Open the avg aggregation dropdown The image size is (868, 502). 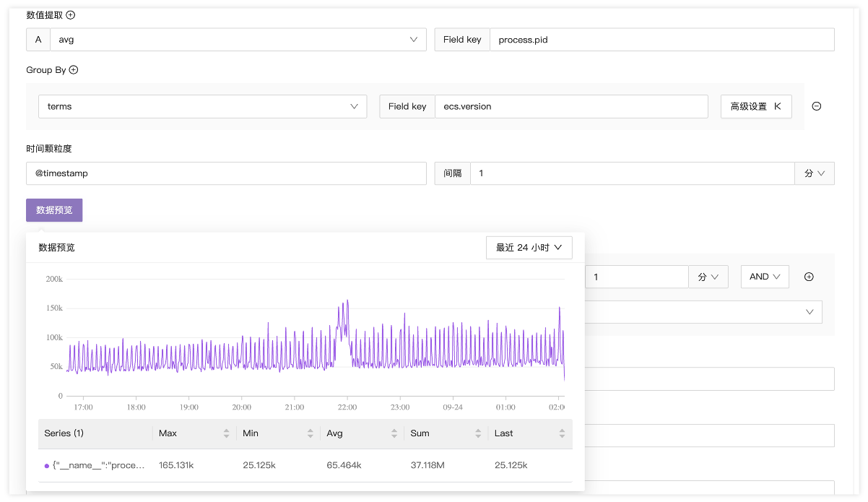pyautogui.click(x=238, y=40)
